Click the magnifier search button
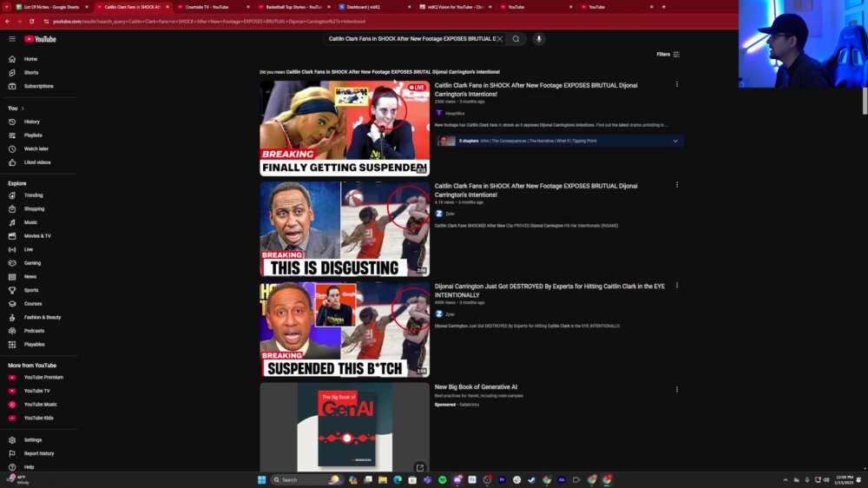Image resolution: width=868 pixels, height=488 pixels. [x=516, y=39]
